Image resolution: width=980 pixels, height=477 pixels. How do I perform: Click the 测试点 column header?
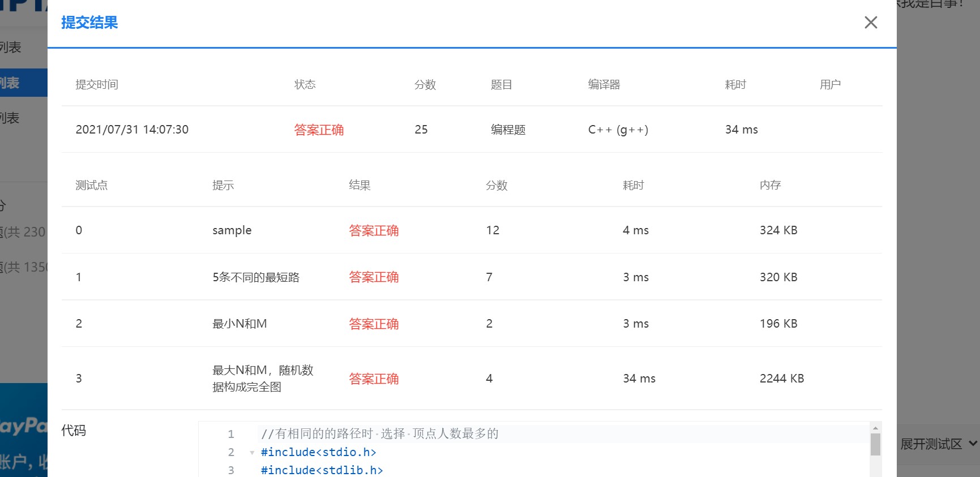(92, 185)
